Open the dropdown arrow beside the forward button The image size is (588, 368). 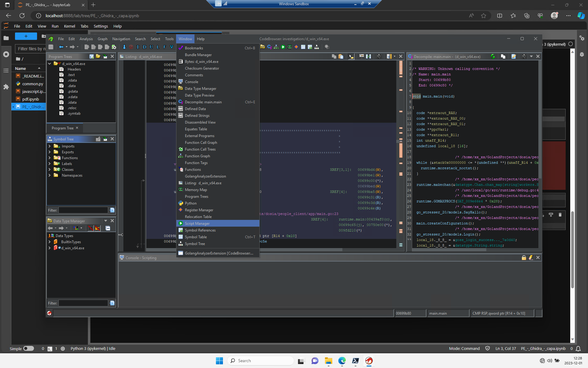(x=77, y=47)
